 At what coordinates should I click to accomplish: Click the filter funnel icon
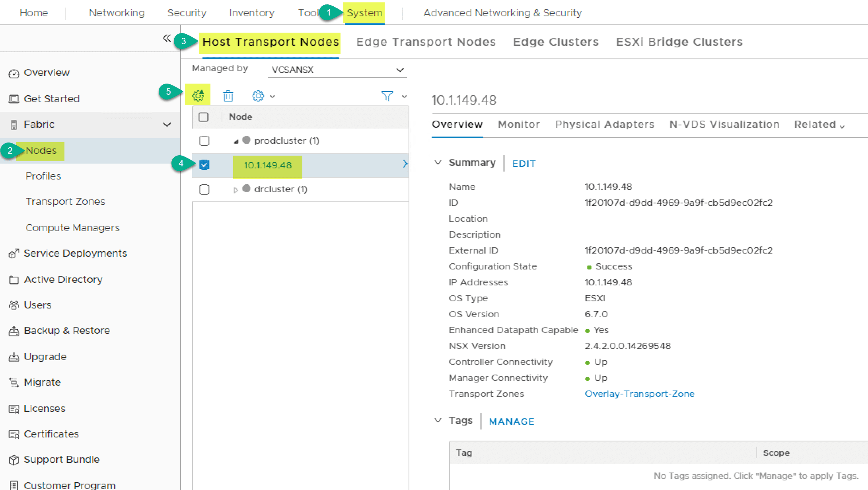tap(387, 96)
